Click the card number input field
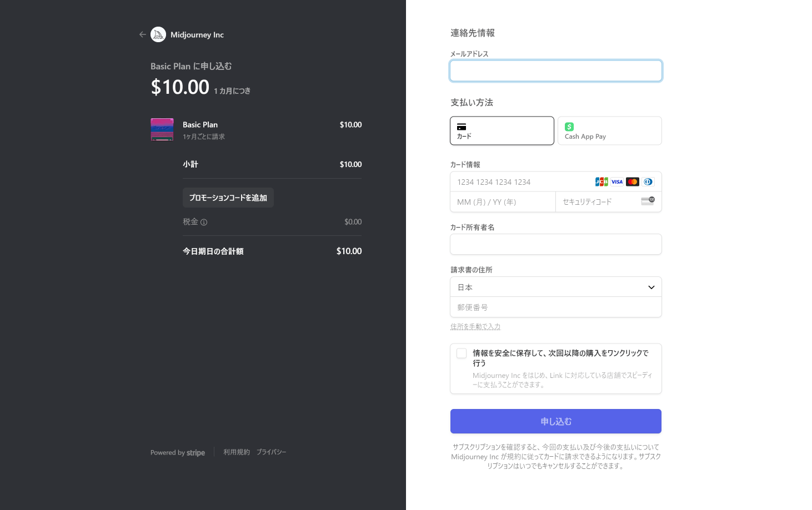 (522, 182)
